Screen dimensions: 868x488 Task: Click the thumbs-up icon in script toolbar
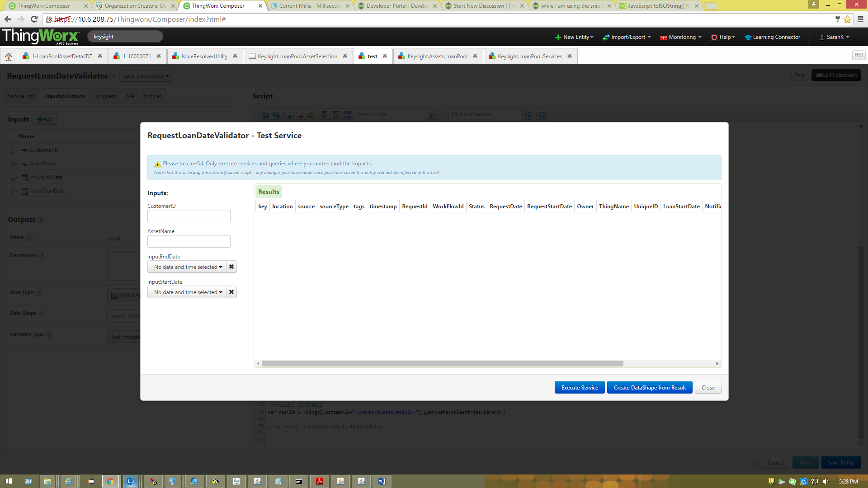click(311, 115)
